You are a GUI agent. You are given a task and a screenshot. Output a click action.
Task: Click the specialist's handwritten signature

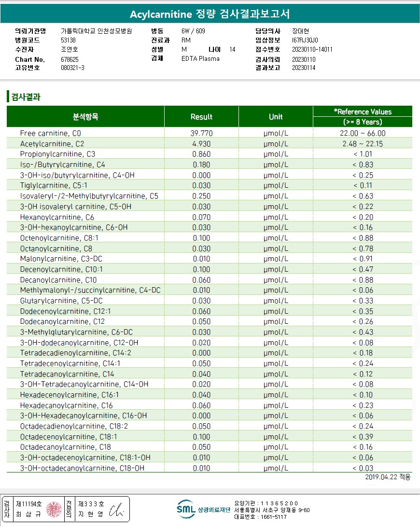click(x=116, y=510)
